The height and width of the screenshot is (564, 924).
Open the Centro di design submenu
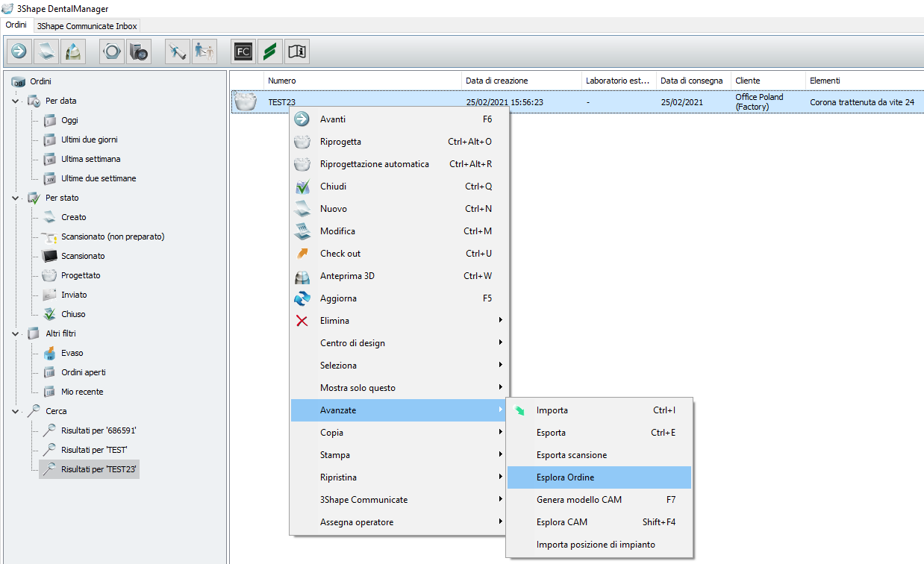pos(399,343)
